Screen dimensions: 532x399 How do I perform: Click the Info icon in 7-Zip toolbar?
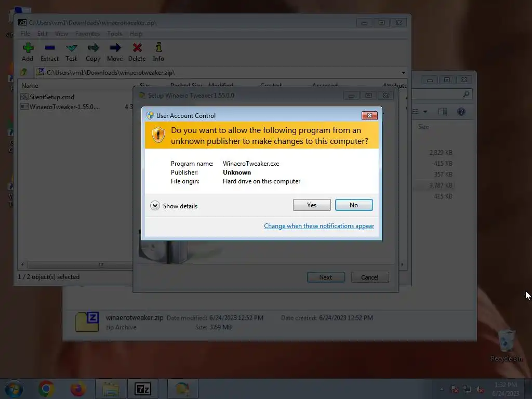(x=158, y=47)
